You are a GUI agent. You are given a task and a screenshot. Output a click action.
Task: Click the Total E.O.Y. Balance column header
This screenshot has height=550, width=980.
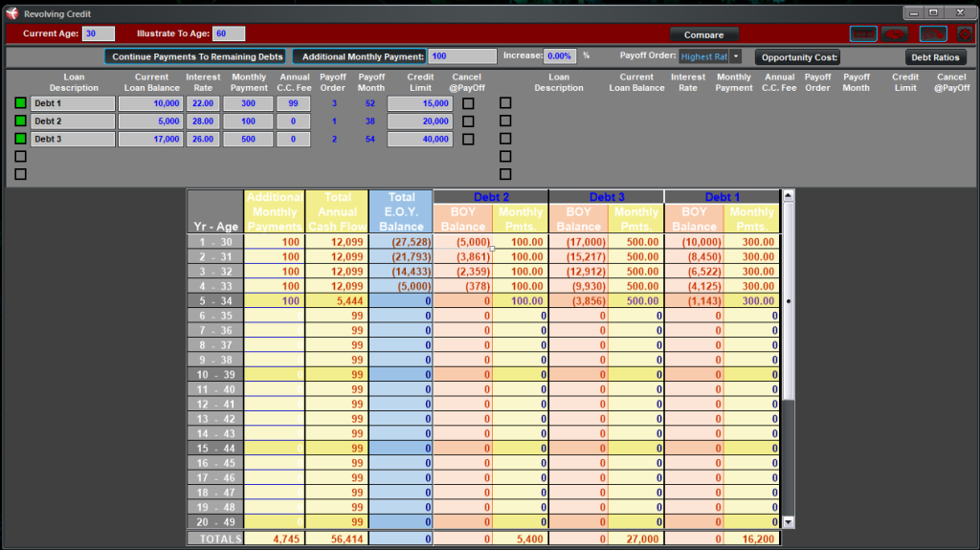[401, 212]
